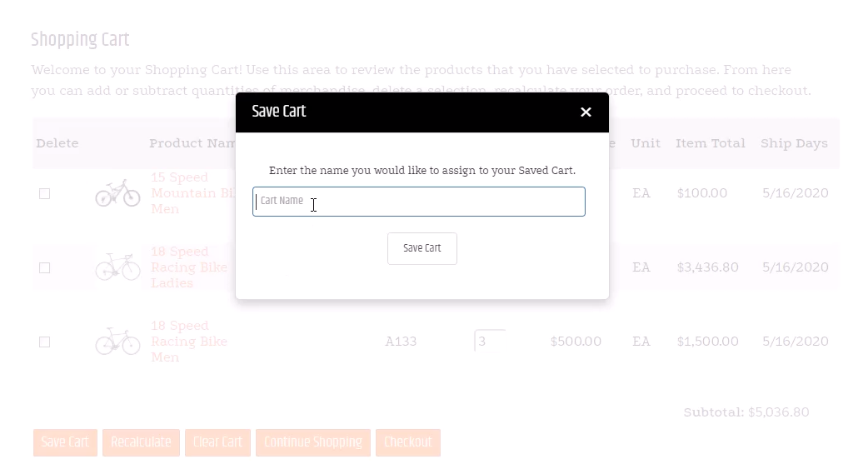Close the Save Cart dialog
The image size is (868, 474).
point(586,112)
